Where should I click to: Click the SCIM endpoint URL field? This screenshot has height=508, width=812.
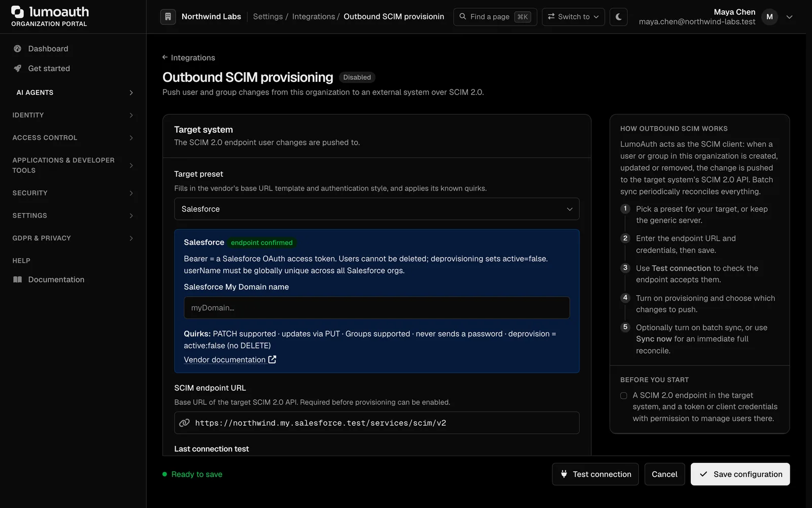pos(377,423)
